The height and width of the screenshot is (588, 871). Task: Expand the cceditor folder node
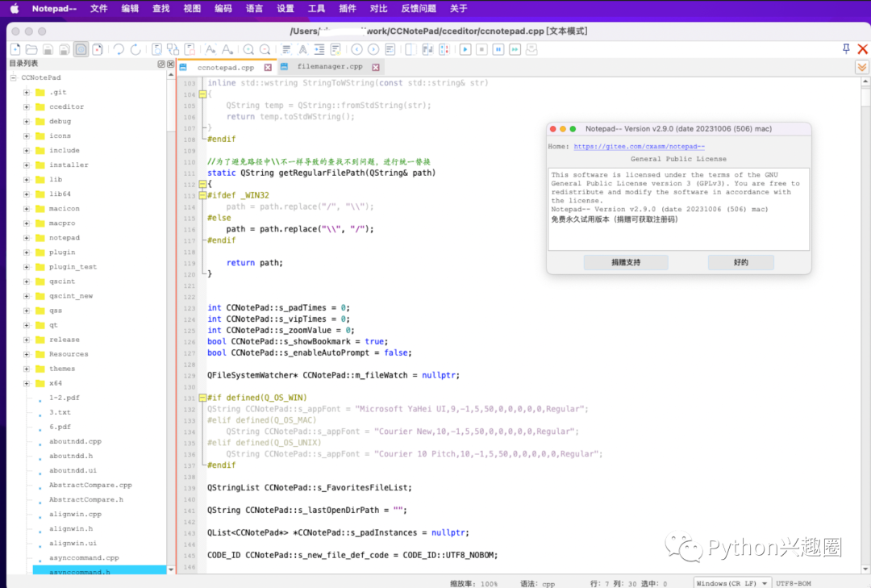[26, 106]
